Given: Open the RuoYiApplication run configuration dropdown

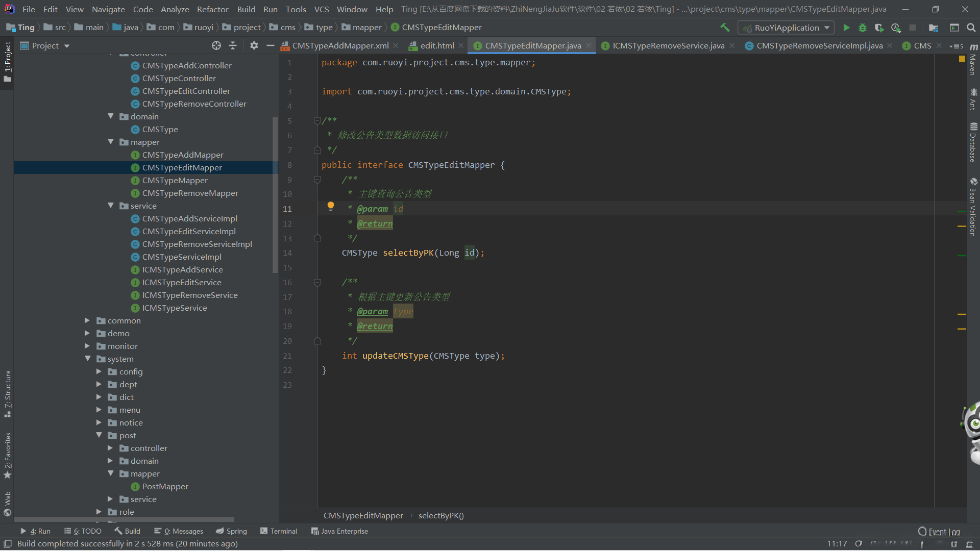Looking at the screenshot, I should point(786,28).
